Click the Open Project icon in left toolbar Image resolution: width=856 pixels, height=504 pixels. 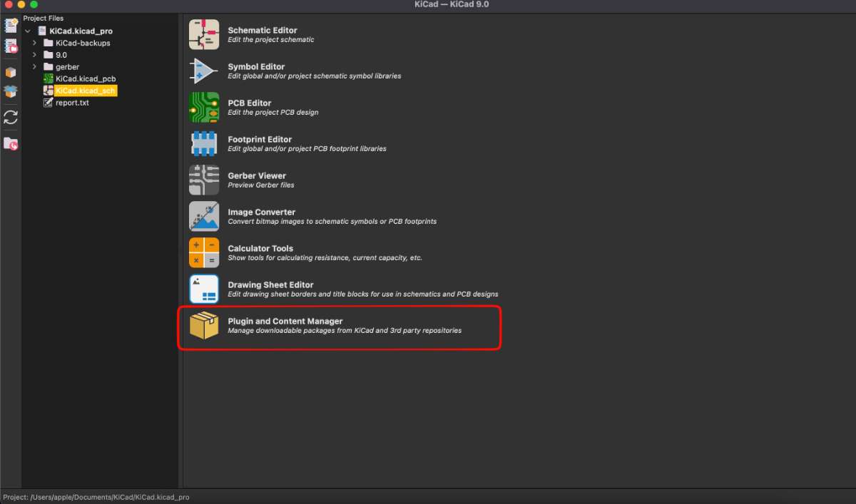coord(11,47)
